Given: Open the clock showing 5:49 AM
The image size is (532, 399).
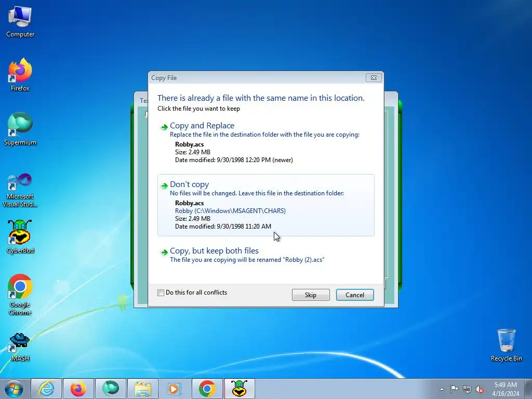Looking at the screenshot, I should 506,389.
